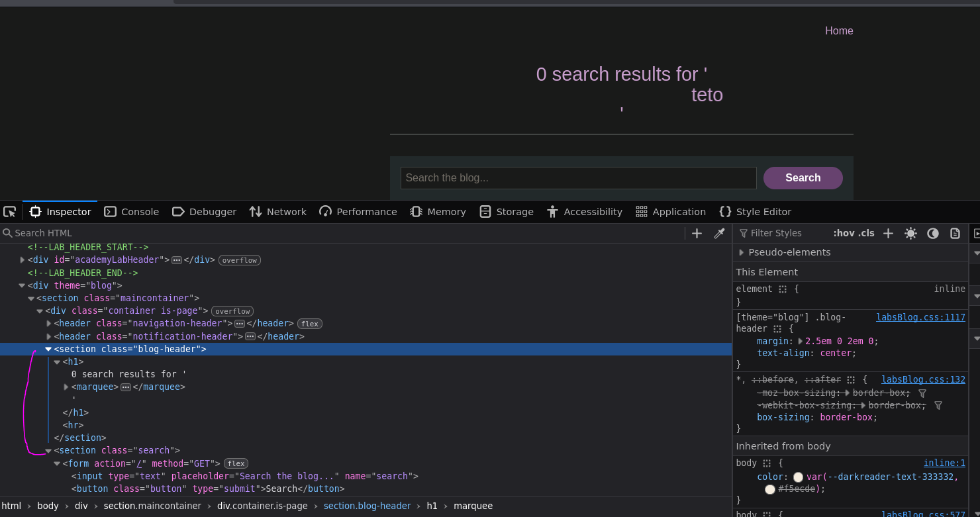Expand the marquee node
Viewport: 980px width, 517px height.
click(x=66, y=387)
